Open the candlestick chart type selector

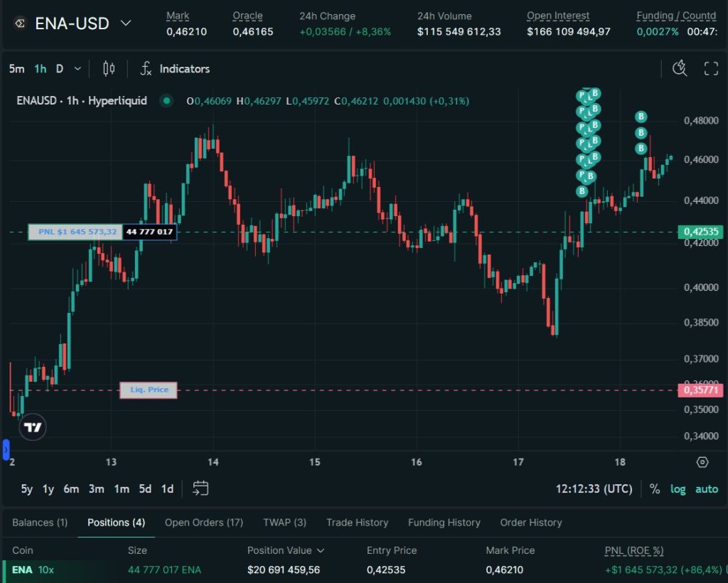click(x=109, y=69)
